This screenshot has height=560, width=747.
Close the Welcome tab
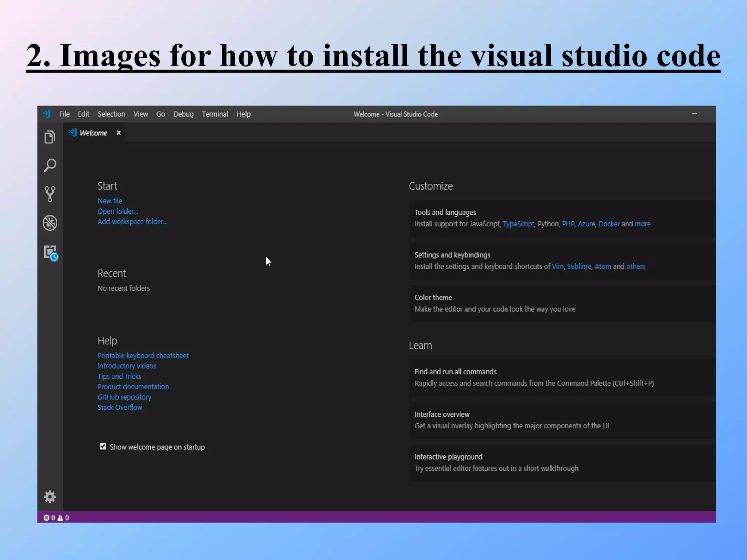point(119,133)
